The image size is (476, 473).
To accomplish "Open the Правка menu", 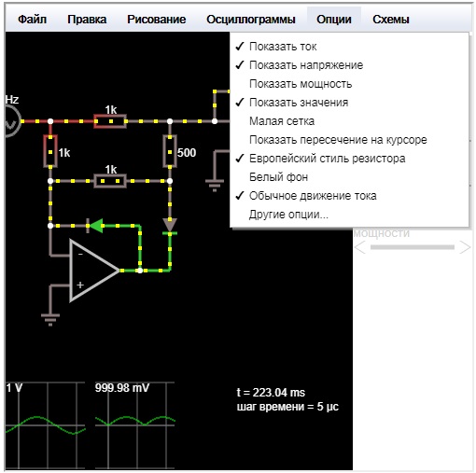I will click(87, 20).
